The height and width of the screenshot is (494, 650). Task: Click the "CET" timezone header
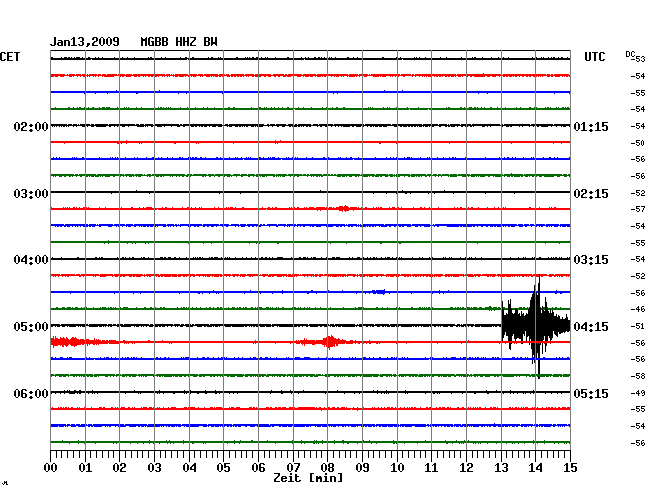tap(10, 57)
